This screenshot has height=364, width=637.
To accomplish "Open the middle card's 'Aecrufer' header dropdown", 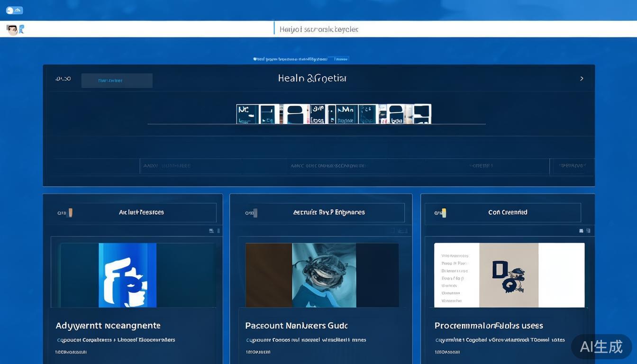I will tap(329, 213).
